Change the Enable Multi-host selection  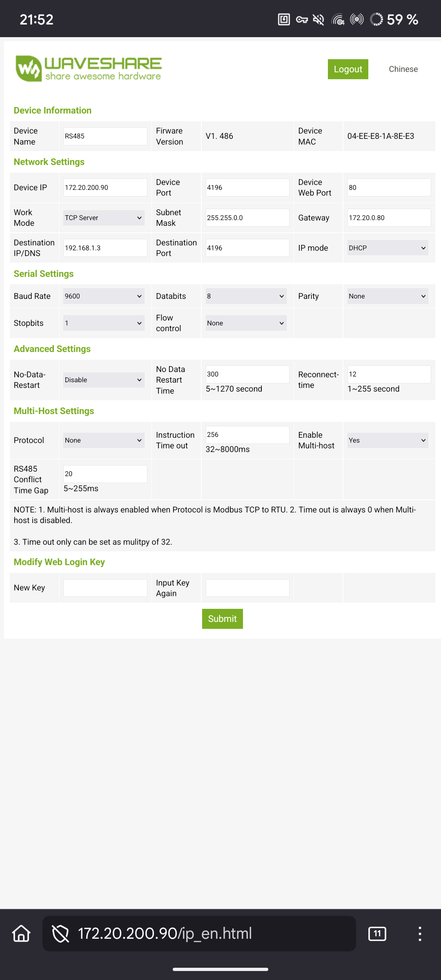388,440
